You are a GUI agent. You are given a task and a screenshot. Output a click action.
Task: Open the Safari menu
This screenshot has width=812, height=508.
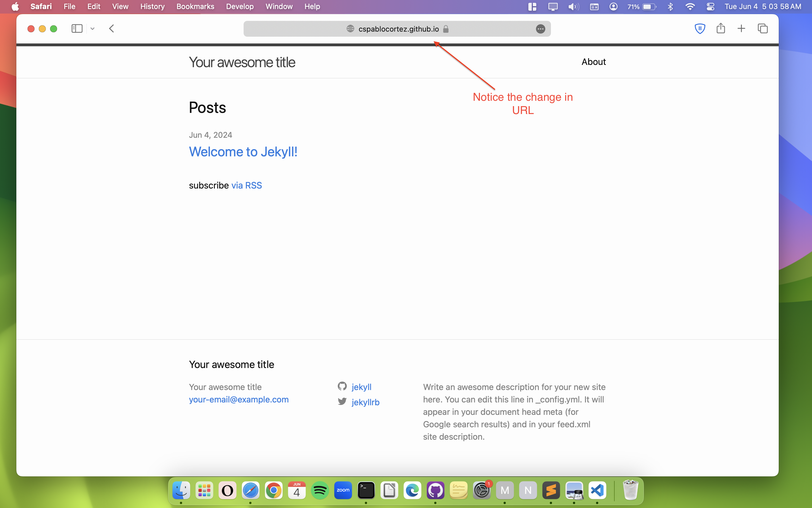click(41, 6)
